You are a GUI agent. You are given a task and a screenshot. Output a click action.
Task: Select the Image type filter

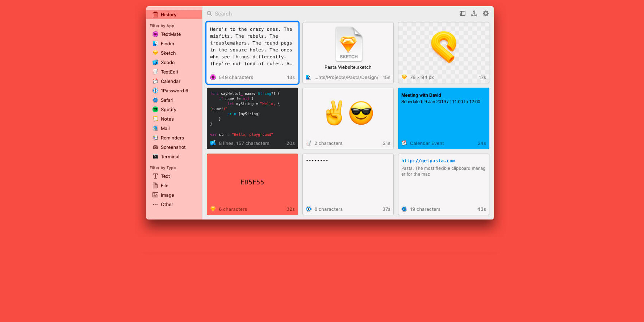[x=167, y=195]
